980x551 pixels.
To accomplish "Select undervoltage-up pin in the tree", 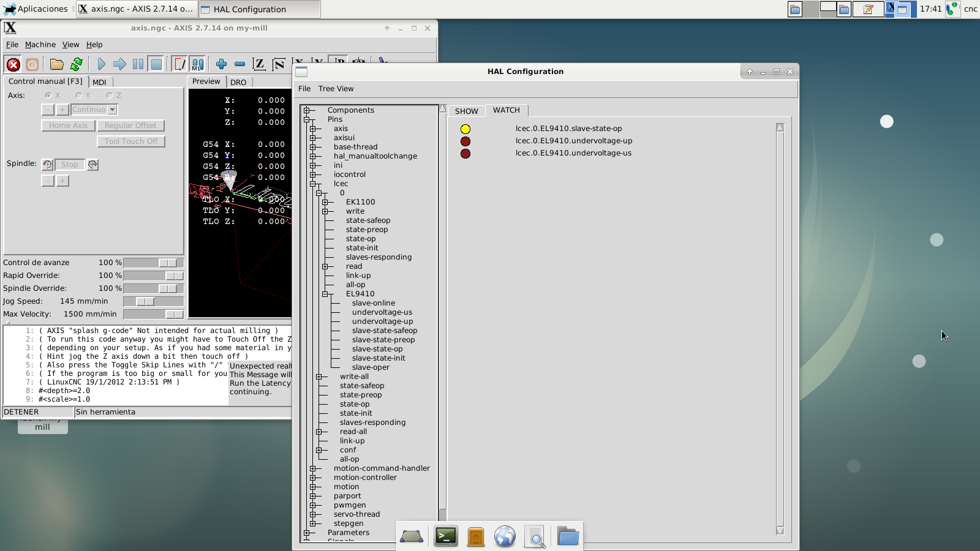I will 382,321.
